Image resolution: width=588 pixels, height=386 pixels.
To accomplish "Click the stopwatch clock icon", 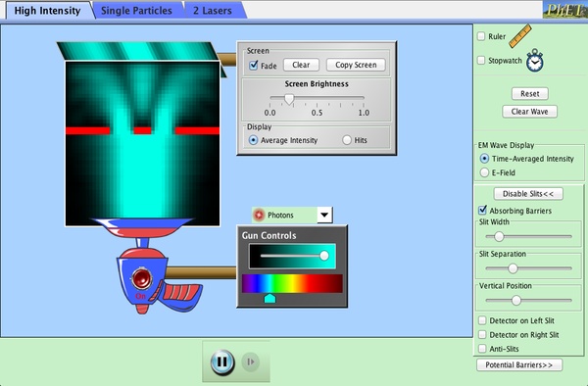I will click(534, 61).
